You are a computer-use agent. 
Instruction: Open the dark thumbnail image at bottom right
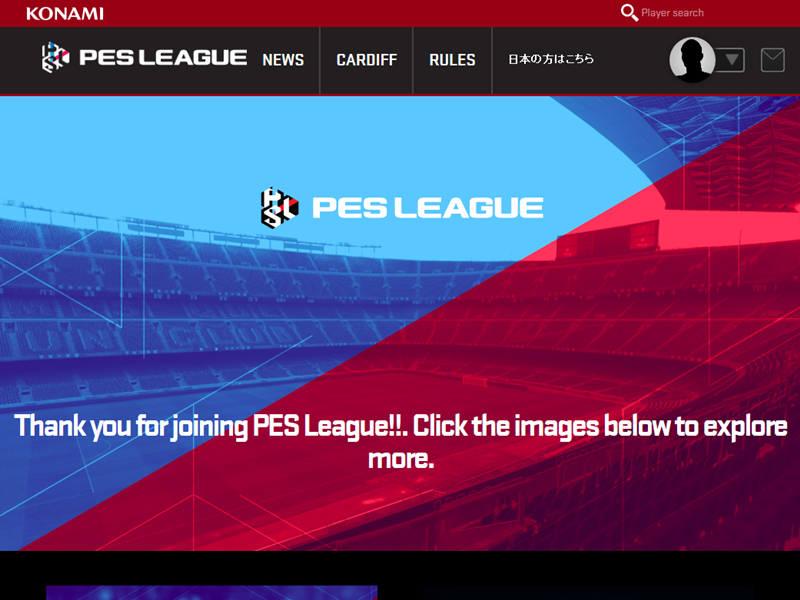pos(588,593)
